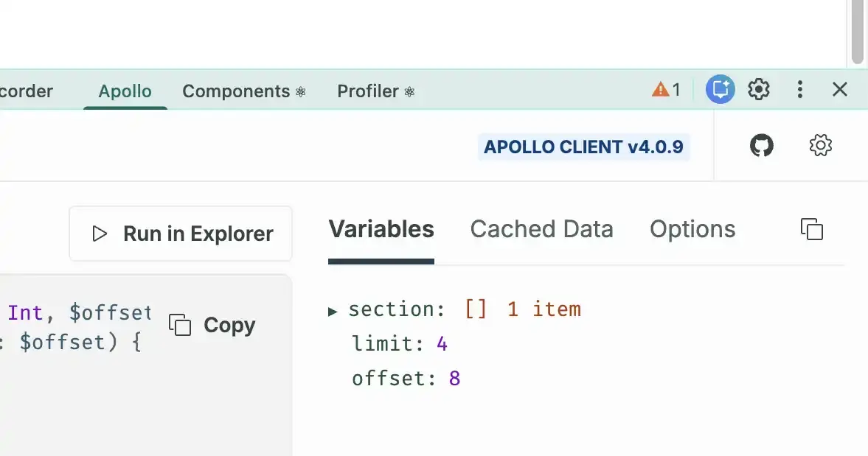Switch to the Apollo tab
This screenshot has width=868, height=456.
(x=125, y=91)
